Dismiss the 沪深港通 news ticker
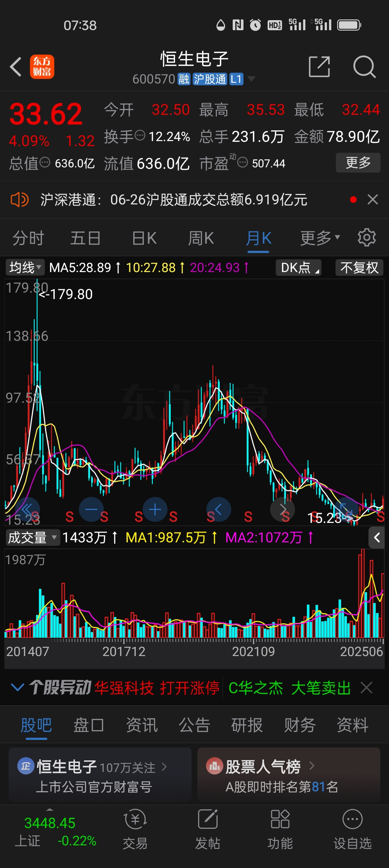This screenshot has width=389, height=868. pyautogui.click(x=373, y=199)
